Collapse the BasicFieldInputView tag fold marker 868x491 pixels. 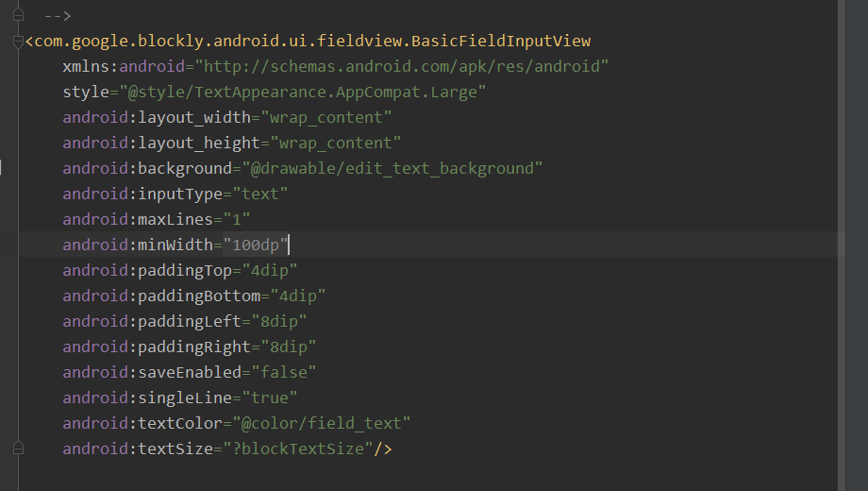point(18,41)
